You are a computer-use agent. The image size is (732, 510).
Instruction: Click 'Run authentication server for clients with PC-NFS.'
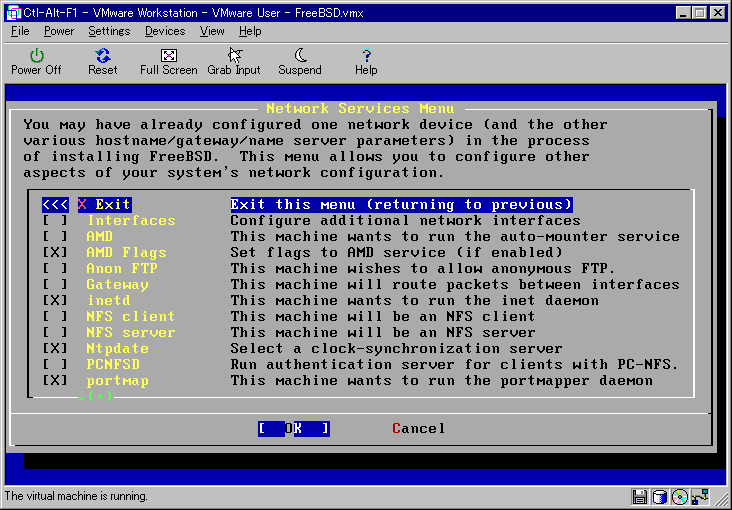tap(454, 364)
